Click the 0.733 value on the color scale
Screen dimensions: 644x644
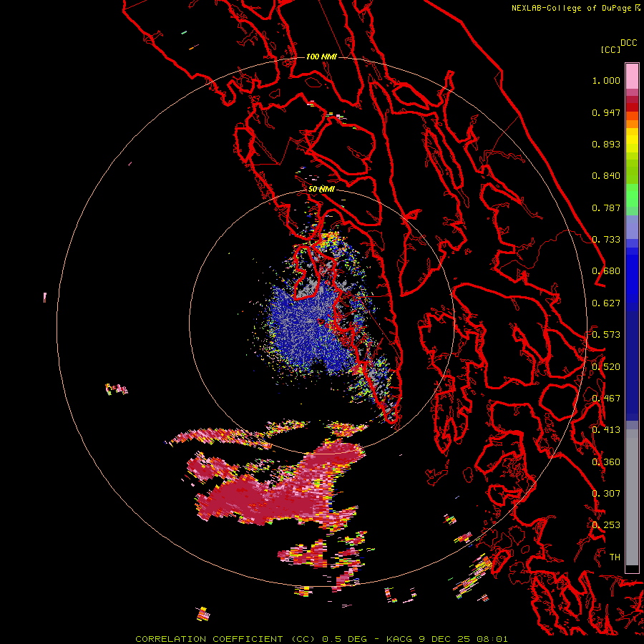click(x=606, y=240)
